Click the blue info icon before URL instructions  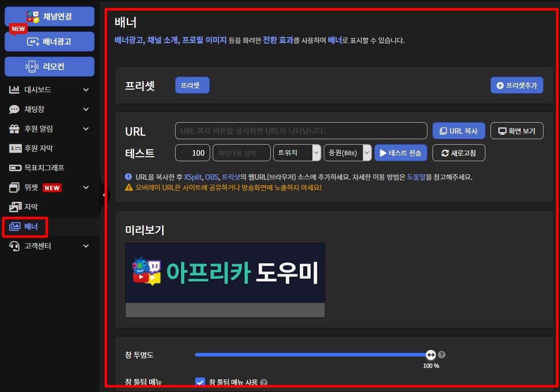pyautogui.click(x=129, y=177)
